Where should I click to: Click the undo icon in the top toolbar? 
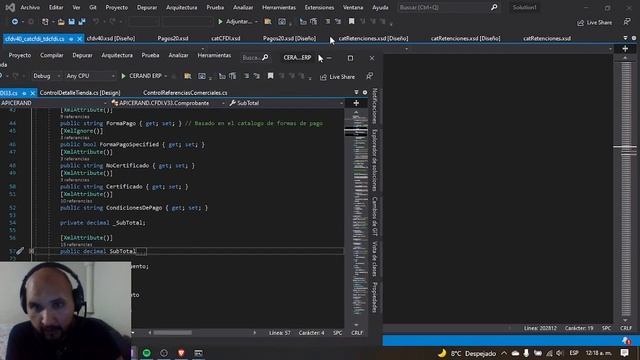tap(96, 22)
